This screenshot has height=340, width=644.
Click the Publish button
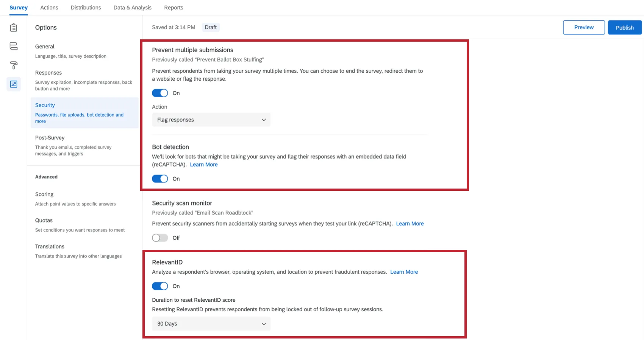[625, 28]
